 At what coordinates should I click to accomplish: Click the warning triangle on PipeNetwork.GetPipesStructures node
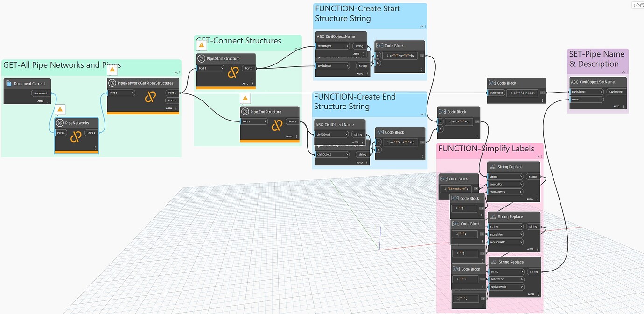click(112, 69)
